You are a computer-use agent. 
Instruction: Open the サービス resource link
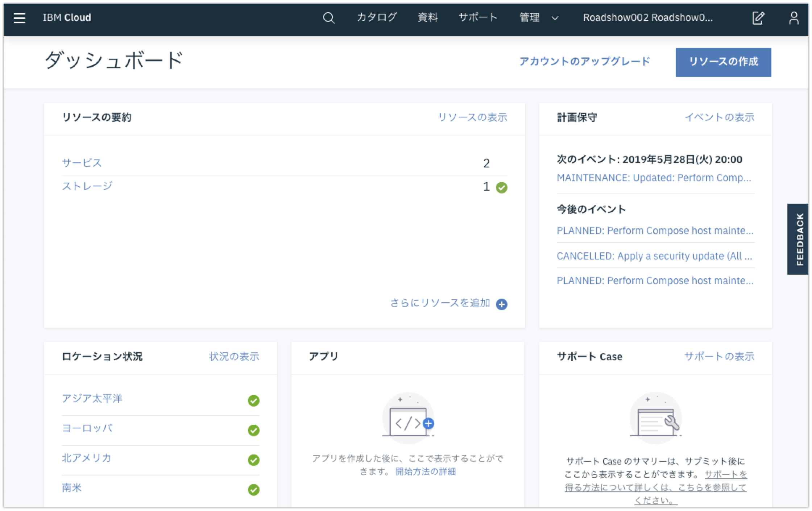(82, 162)
